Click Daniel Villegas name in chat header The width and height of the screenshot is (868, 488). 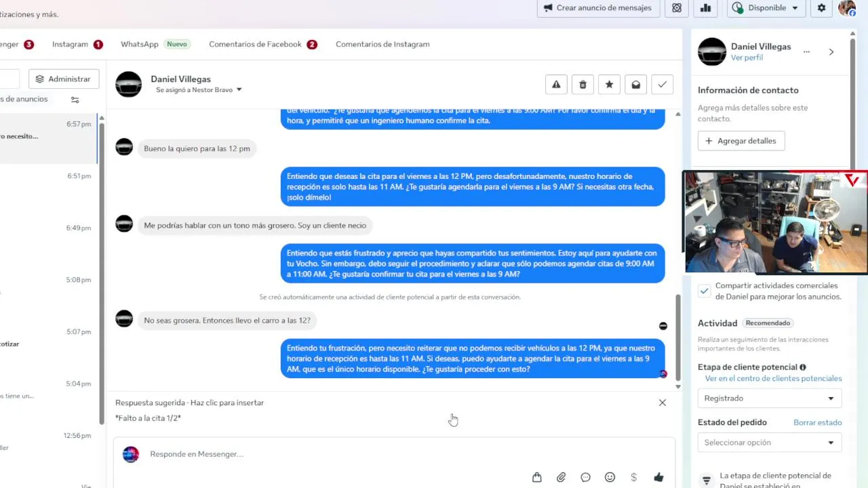(x=180, y=79)
